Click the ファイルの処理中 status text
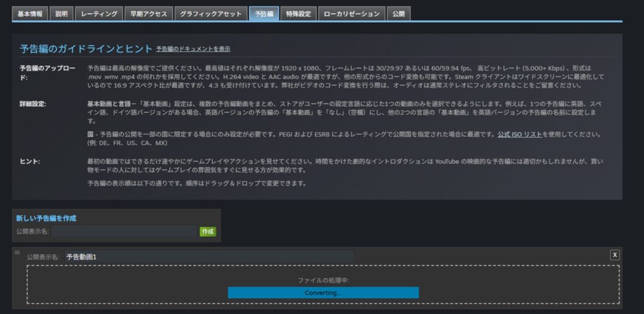This screenshot has height=314, width=644. (x=323, y=280)
